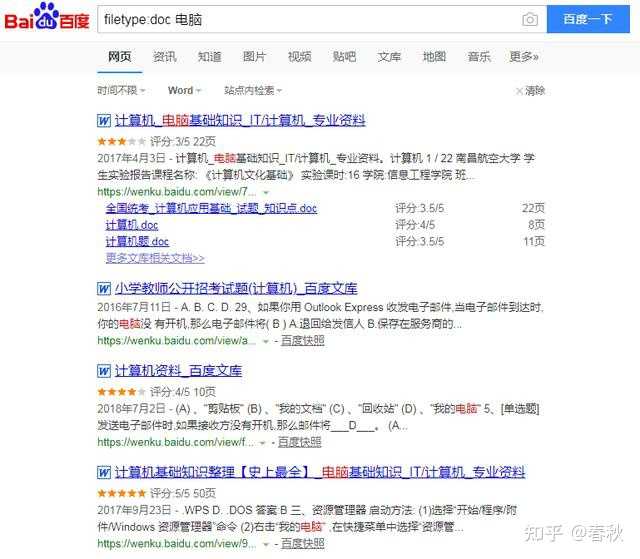640x559 pixels.
Task: Click Word icon beside 小学教师公开招考试题 result
Action: click(104, 289)
